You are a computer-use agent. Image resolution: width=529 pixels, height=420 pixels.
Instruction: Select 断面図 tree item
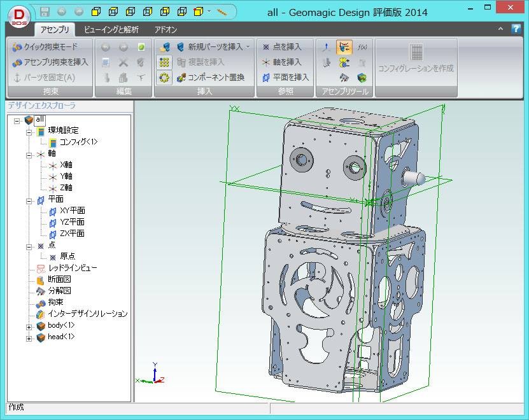pyautogui.click(x=59, y=279)
